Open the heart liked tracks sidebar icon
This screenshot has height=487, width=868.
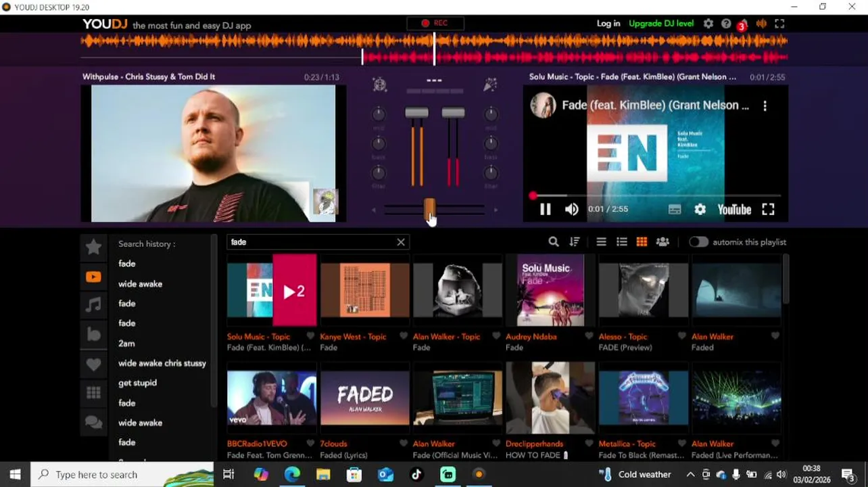pyautogui.click(x=94, y=365)
